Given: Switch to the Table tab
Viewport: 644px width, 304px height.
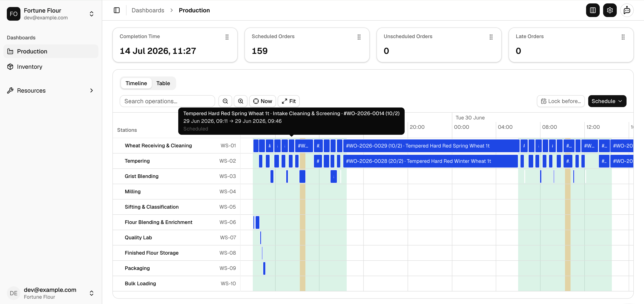Looking at the screenshot, I should [x=163, y=83].
